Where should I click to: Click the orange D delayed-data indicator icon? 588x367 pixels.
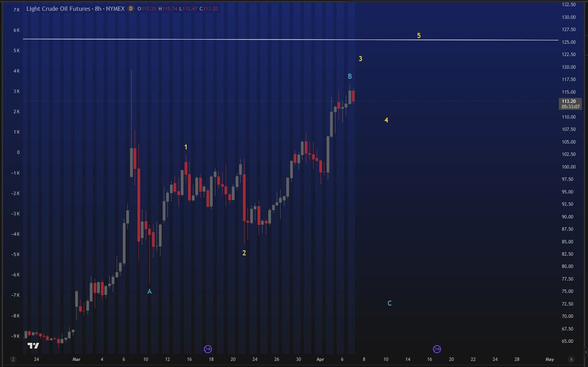[x=131, y=9]
